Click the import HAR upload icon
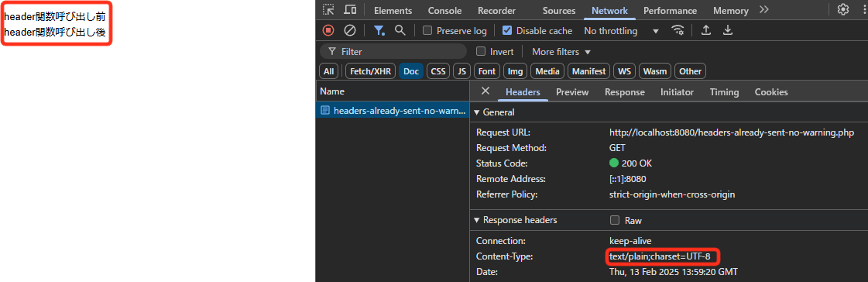This screenshot has height=282, width=868. [x=706, y=30]
